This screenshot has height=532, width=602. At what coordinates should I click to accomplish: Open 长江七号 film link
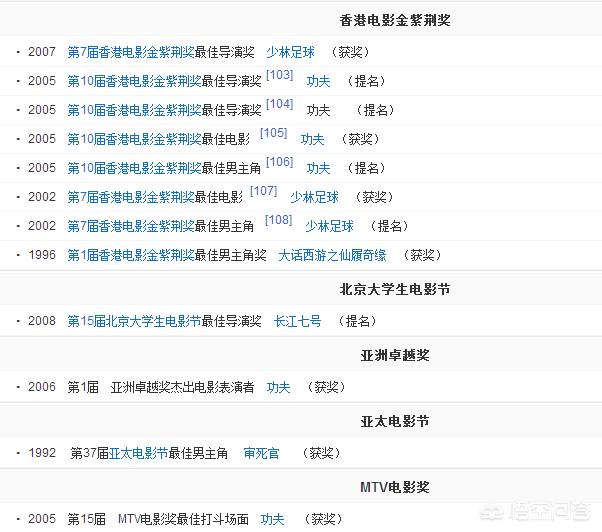(x=298, y=321)
